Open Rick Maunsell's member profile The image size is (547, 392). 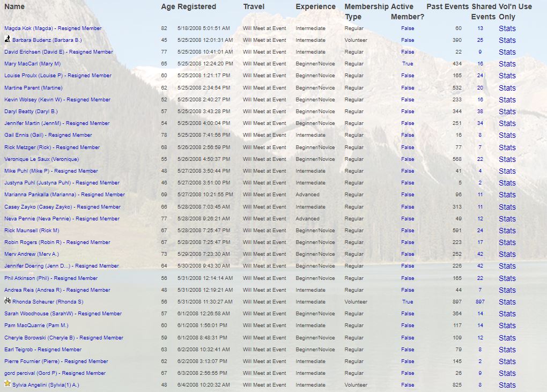(32, 231)
